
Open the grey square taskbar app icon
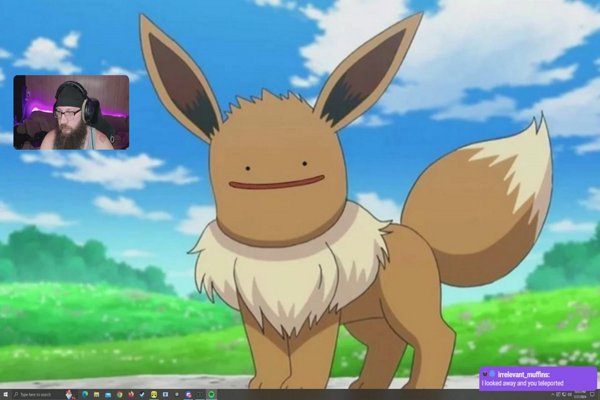pos(165,394)
